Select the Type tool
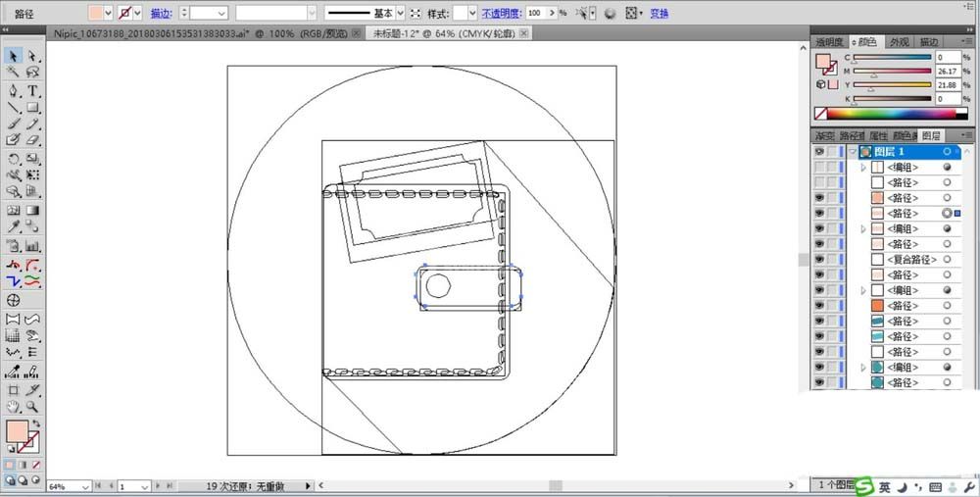 [x=32, y=90]
